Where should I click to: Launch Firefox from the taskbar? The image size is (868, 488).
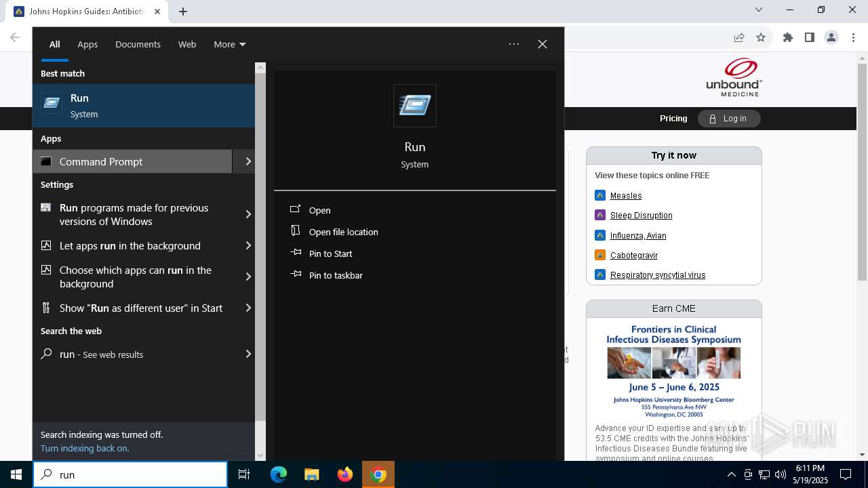pyautogui.click(x=345, y=474)
